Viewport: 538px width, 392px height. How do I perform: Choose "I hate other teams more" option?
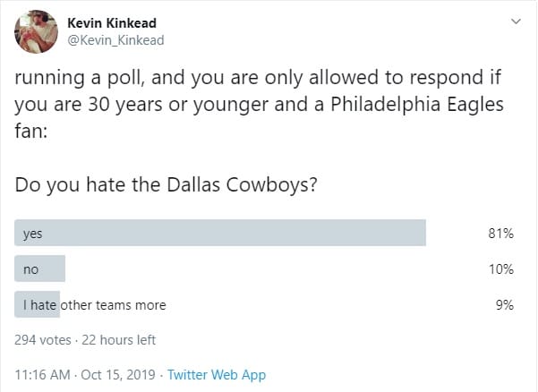[95, 304]
